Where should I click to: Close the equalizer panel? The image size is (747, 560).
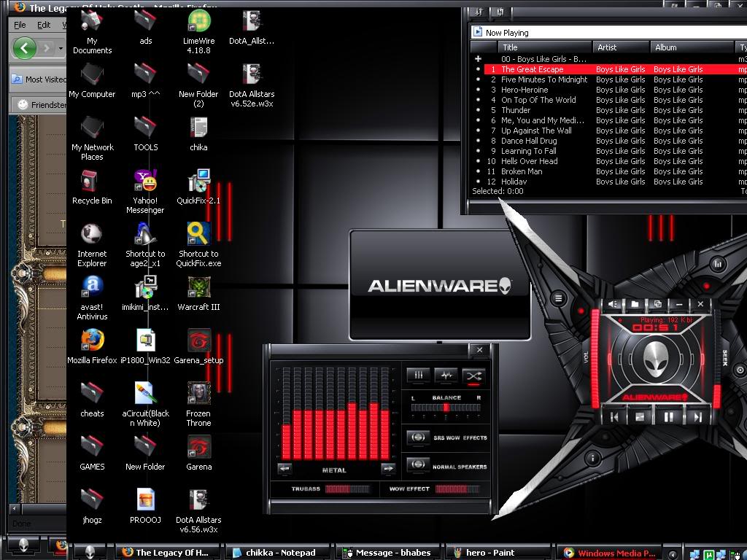(480, 350)
